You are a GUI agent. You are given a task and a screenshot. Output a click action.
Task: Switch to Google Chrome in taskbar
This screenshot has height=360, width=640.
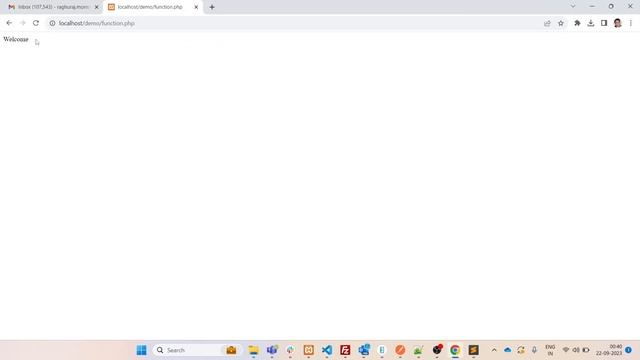455,350
